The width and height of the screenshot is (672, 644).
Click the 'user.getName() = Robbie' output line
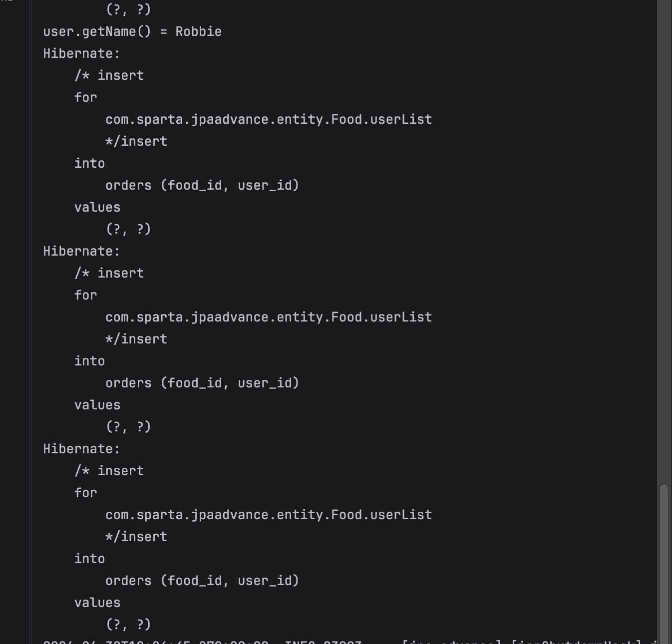click(132, 31)
